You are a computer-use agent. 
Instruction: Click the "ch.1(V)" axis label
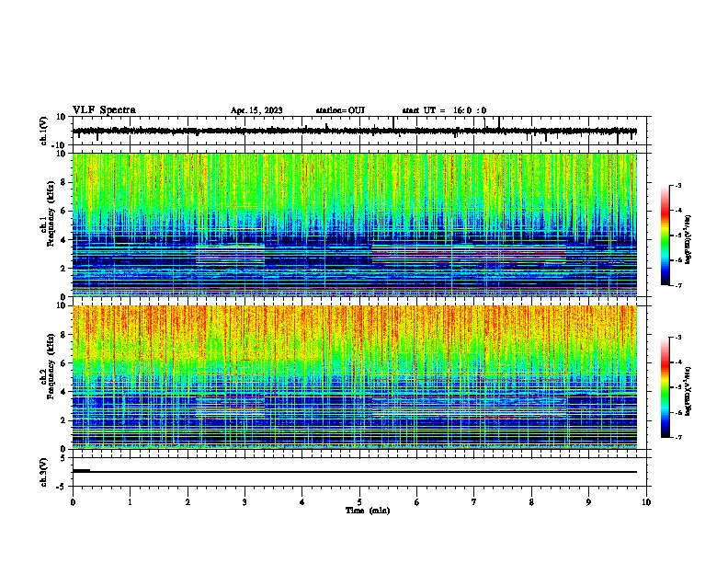[x=44, y=131]
